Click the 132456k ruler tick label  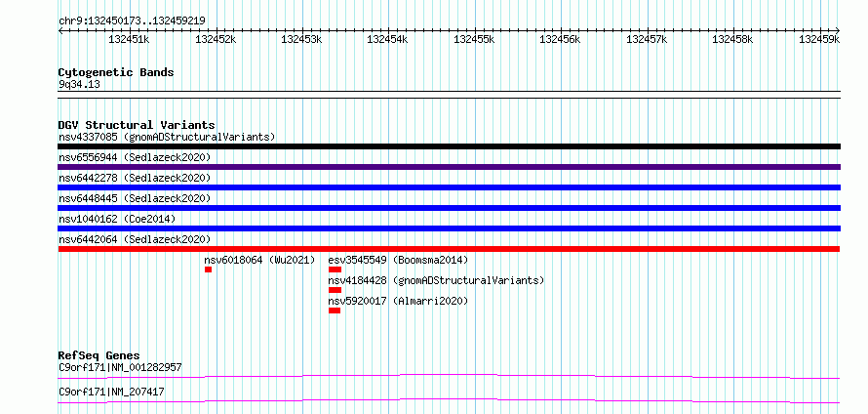pyautogui.click(x=560, y=39)
